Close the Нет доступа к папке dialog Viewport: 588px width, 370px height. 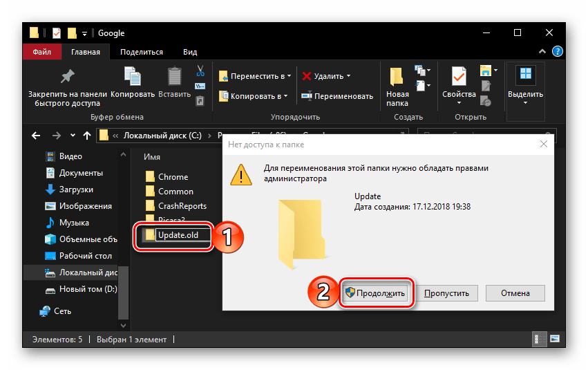pos(543,144)
